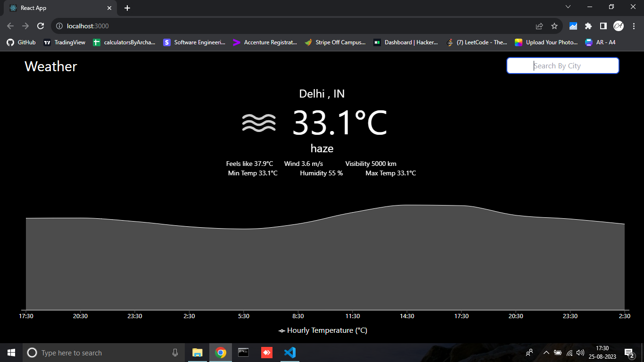The image size is (644, 362).
Task: Click the speaker icon in system tray
Action: click(580, 352)
